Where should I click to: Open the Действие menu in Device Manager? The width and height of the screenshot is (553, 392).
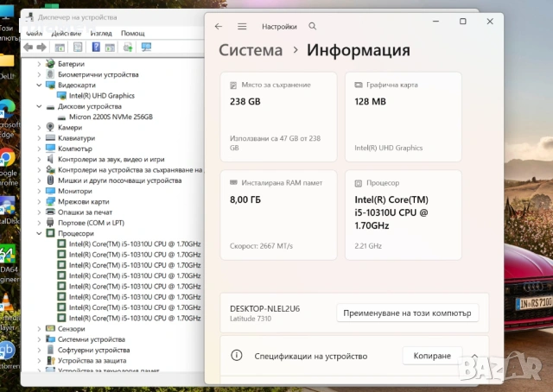[x=67, y=33]
